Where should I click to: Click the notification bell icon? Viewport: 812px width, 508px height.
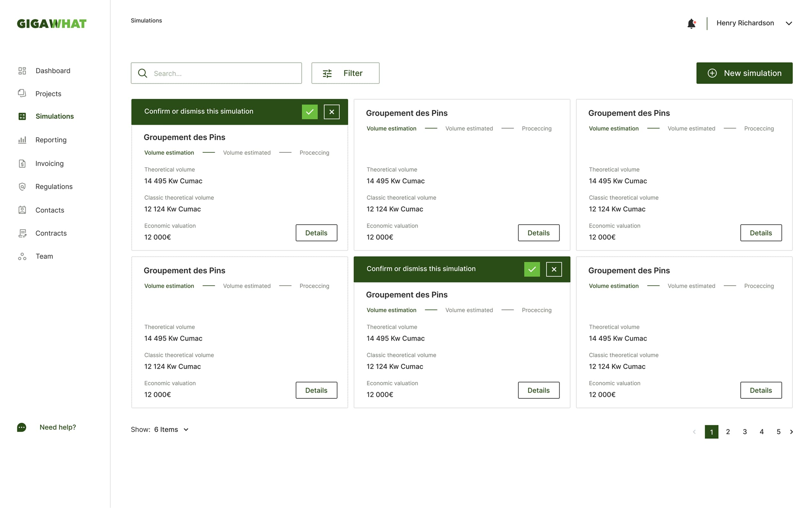click(x=691, y=24)
